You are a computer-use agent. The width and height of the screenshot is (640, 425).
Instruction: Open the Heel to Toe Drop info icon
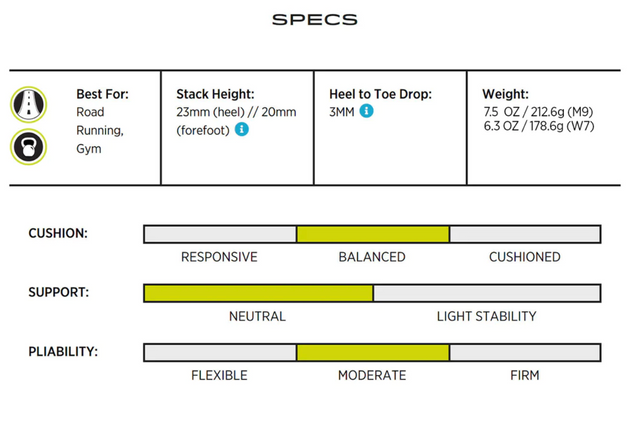[x=367, y=111]
